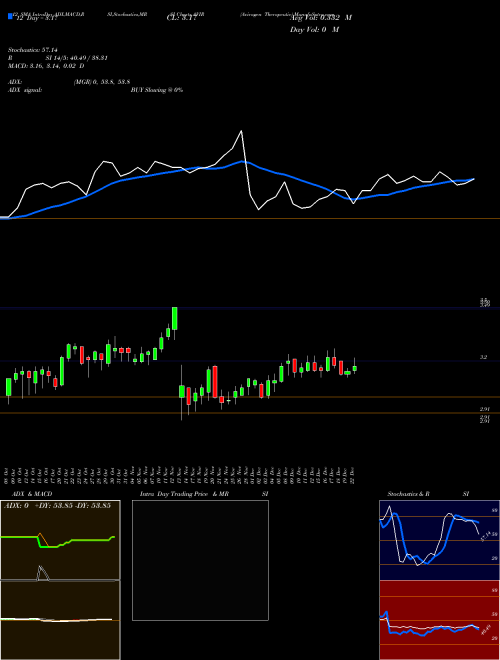Click the 'Day Vol: 0 M' readout
The height and width of the screenshot is (660, 500).
pos(314,30)
